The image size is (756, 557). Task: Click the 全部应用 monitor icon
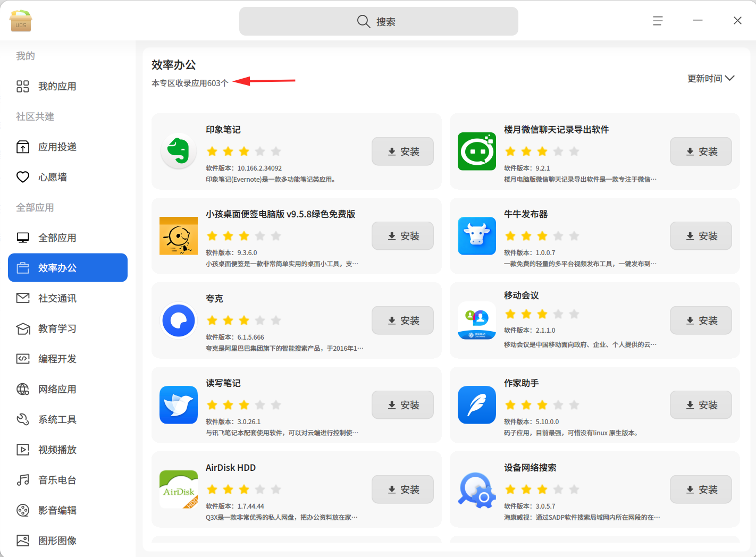[23, 238]
